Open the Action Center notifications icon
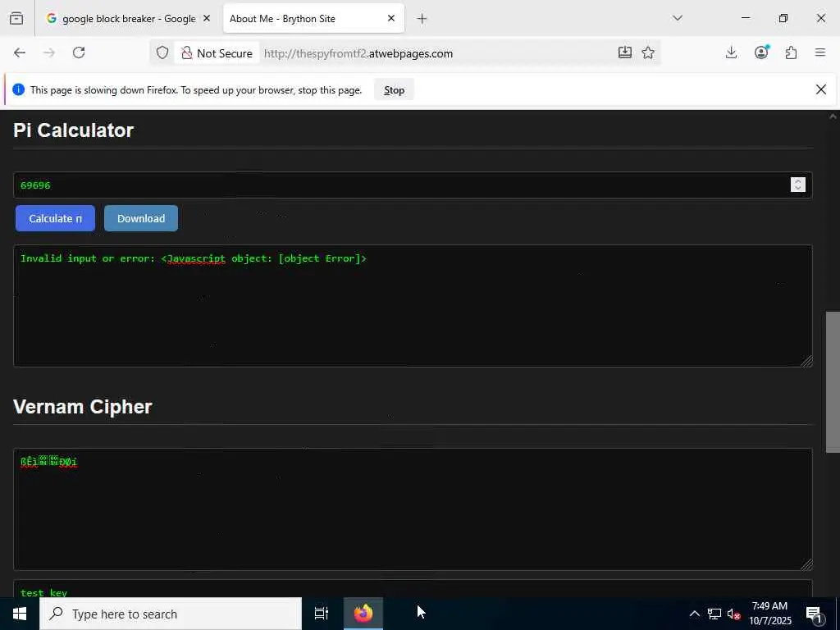840x630 pixels. click(815, 614)
